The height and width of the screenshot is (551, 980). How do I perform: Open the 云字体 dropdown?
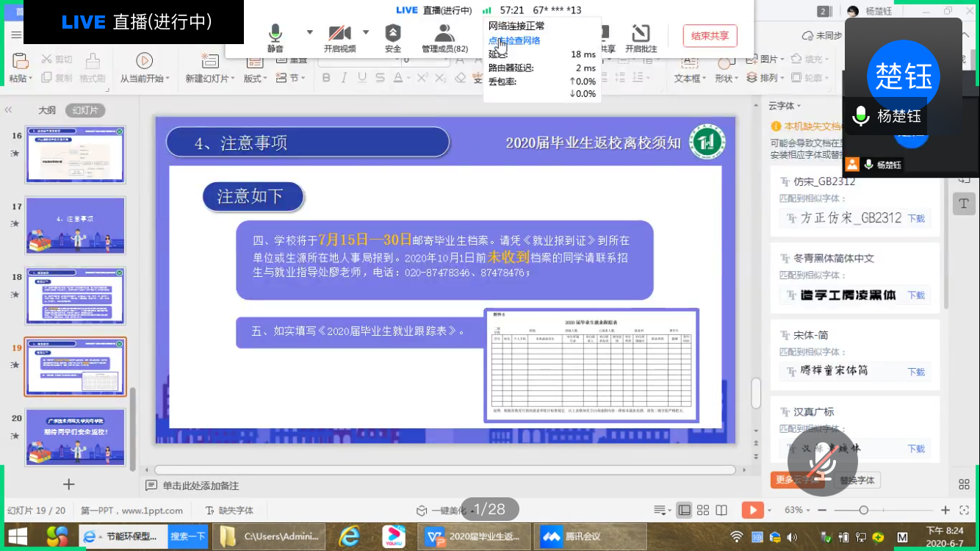785,106
